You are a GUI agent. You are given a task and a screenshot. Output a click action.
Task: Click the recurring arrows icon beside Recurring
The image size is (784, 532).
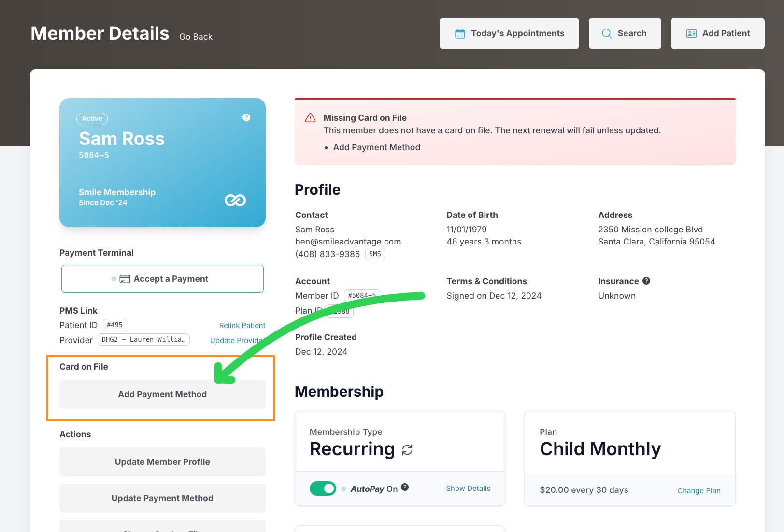click(407, 450)
